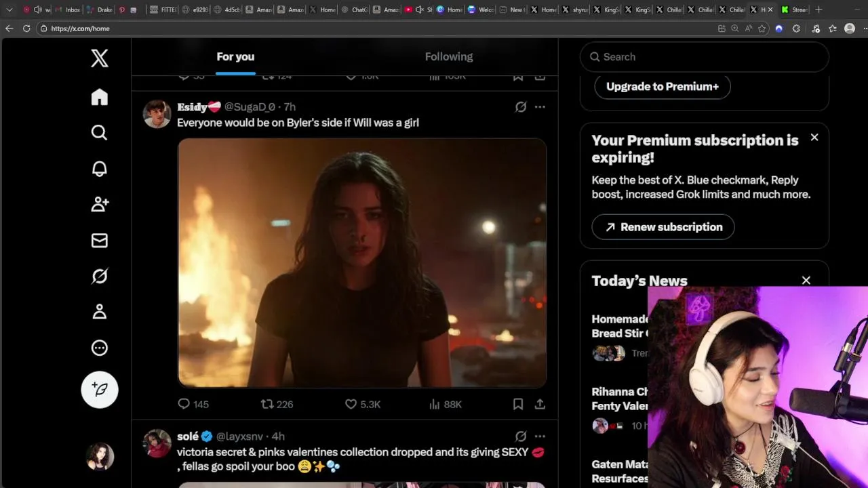868x488 pixels.
Task: Open more options on solé's post
Action: [x=540, y=436]
